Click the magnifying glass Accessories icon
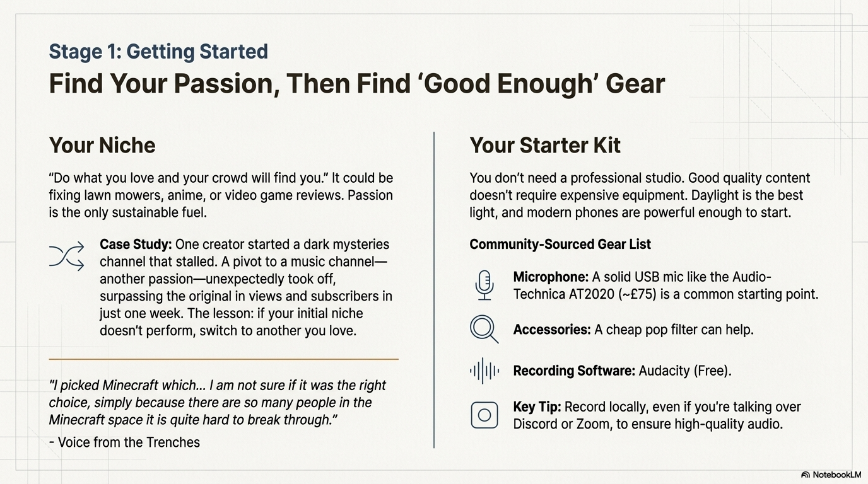 point(484,329)
